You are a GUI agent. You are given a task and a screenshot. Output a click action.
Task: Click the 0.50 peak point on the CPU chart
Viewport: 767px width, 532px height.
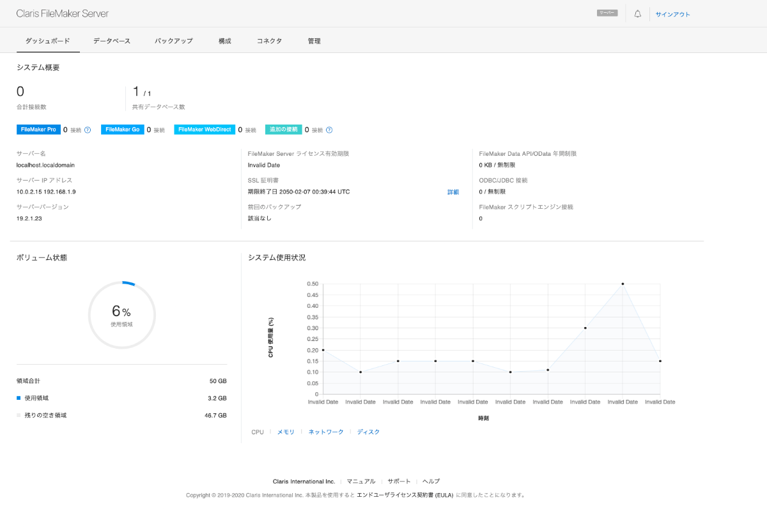coord(623,284)
